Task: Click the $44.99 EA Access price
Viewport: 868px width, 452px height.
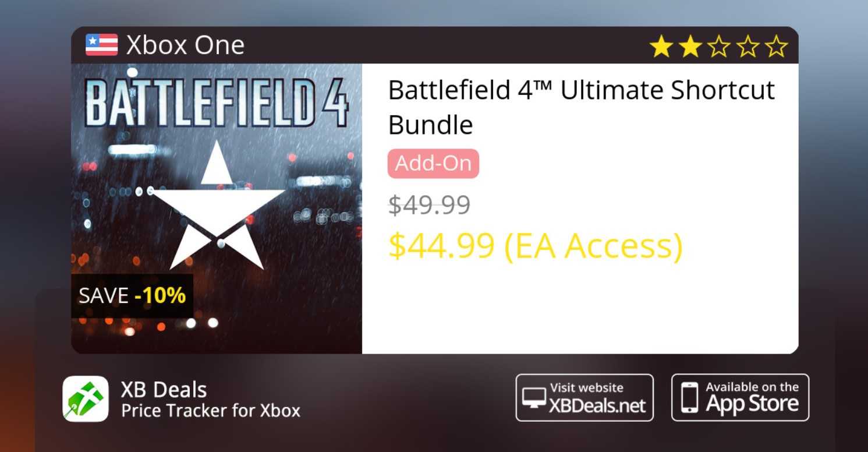Action: point(535,246)
